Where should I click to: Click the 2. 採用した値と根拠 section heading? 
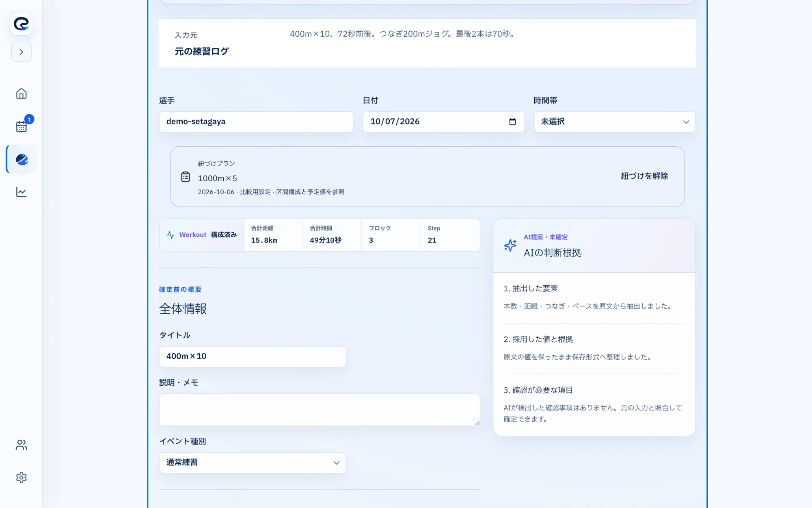pyautogui.click(x=538, y=339)
